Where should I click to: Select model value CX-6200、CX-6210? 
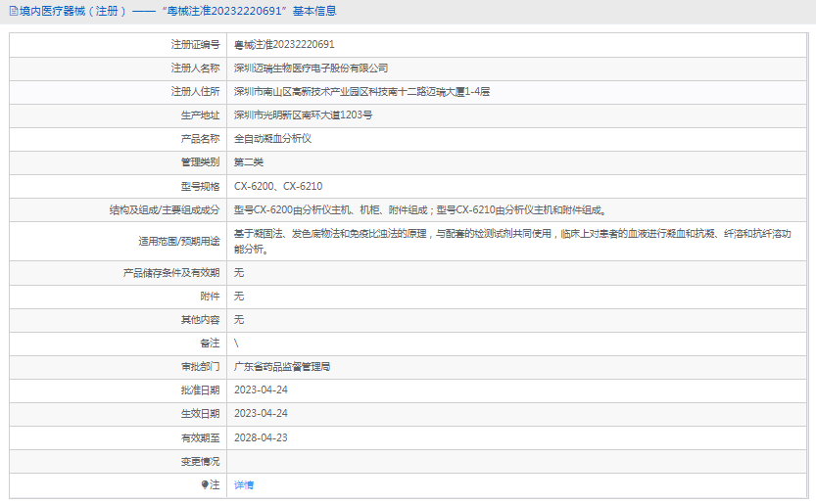278,186
